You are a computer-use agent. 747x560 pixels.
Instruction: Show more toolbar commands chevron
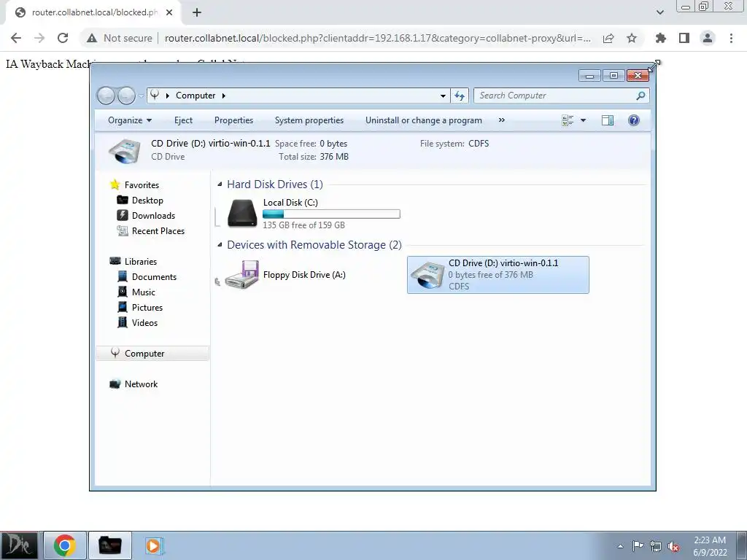pos(502,120)
